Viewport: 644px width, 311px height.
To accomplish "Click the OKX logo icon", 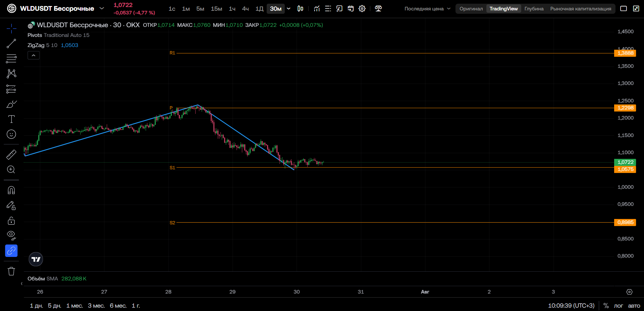I will (x=12, y=8).
